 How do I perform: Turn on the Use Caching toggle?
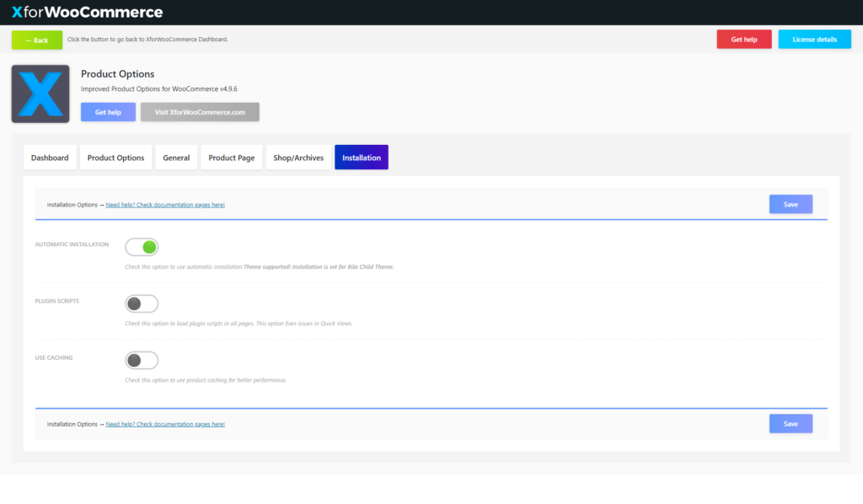pyautogui.click(x=142, y=361)
